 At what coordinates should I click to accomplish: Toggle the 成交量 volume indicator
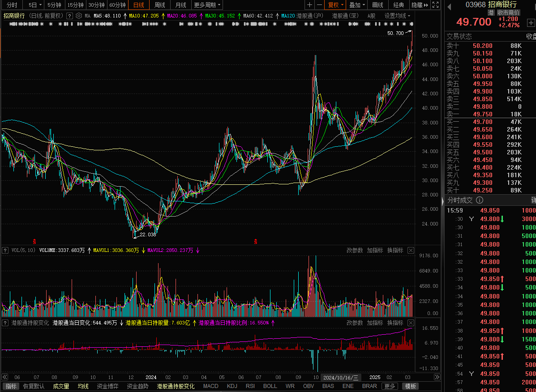point(61,386)
